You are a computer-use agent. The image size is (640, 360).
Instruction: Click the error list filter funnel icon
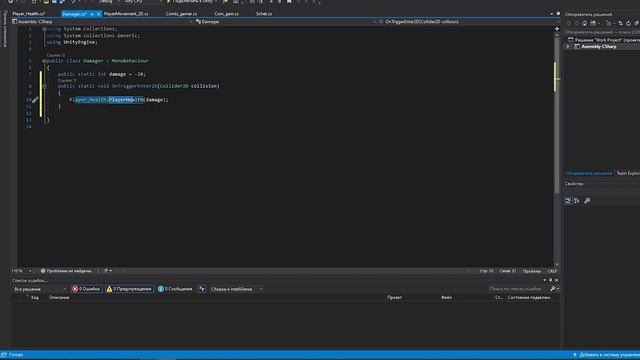click(202, 289)
